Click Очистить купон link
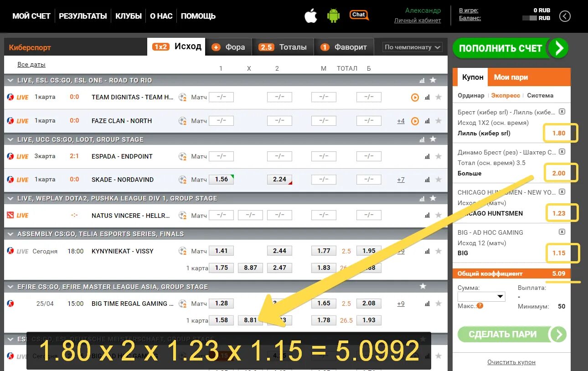 [x=511, y=362]
